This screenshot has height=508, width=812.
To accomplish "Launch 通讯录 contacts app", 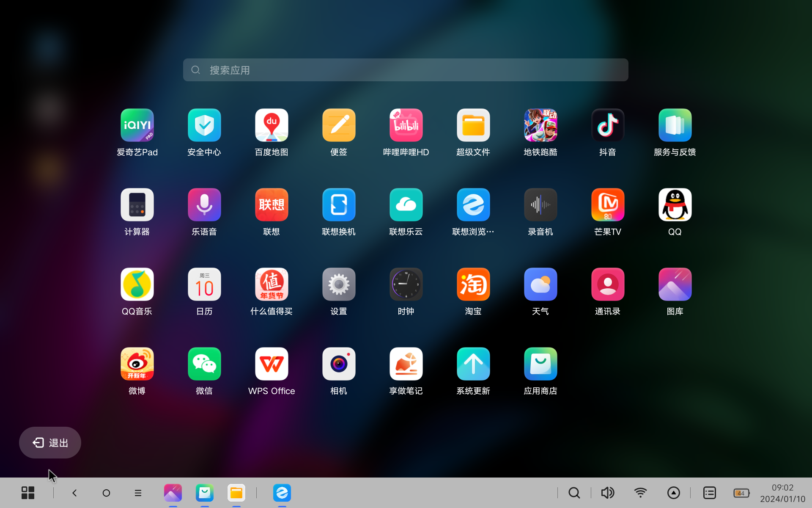I will click(x=608, y=284).
